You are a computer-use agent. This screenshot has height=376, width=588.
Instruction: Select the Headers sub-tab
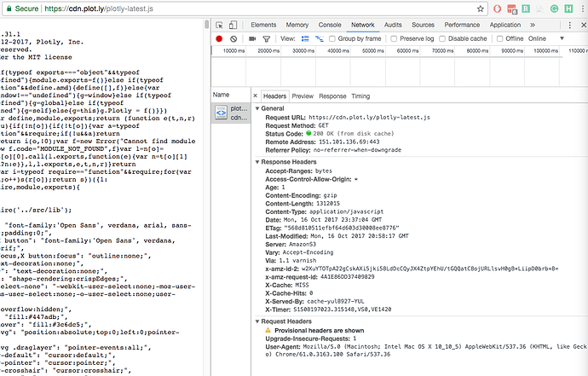(x=274, y=96)
